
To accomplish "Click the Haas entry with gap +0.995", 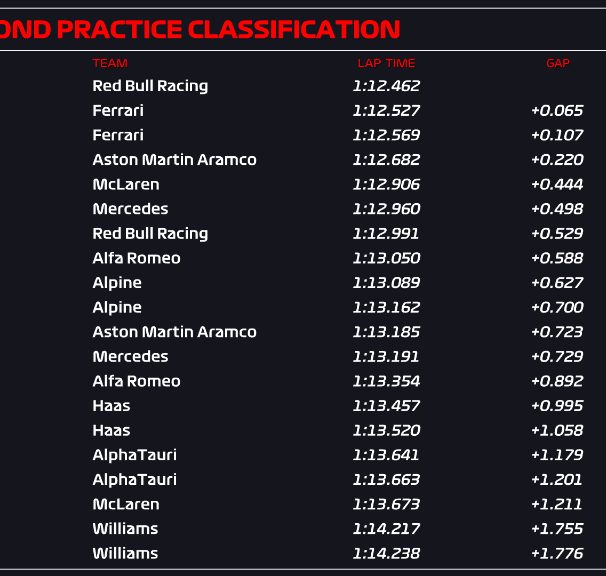I will point(111,406).
